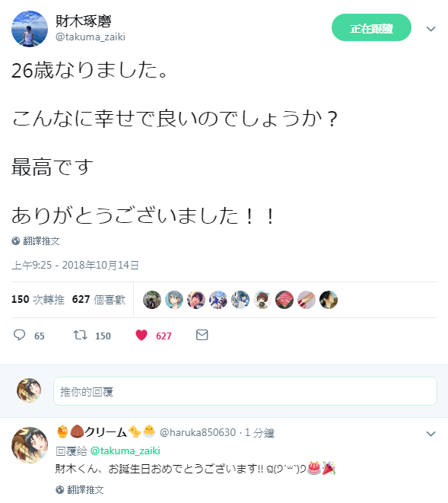Click the reply speech bubble icon
Image resolution: width=448 pixels, height=503 pixels.
pyautogui.click(x=19, y=336)
